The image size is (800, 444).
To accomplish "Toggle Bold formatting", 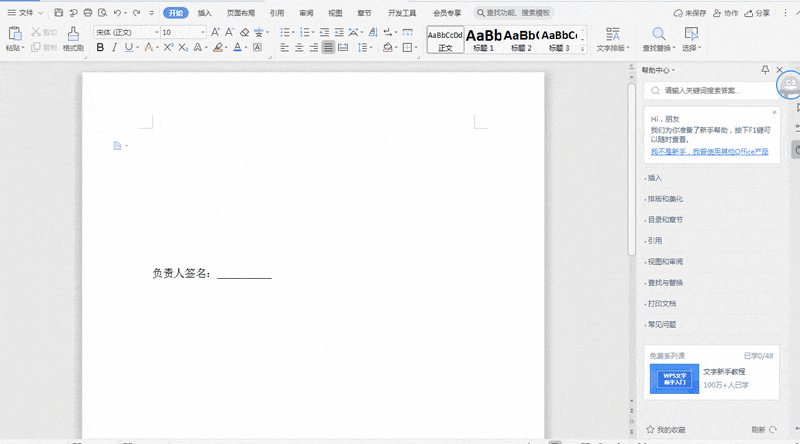I will (x=100, y=47).
